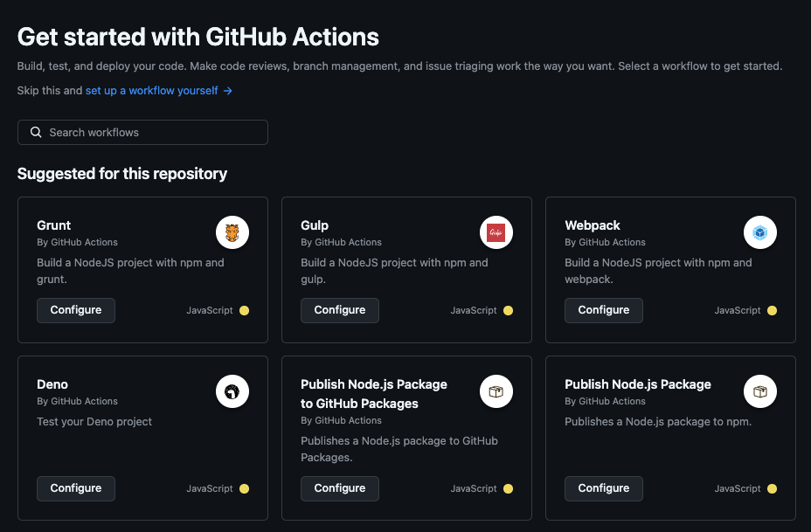Click 'Test your Deno project' description
This screenshot has height=532, width=811.
pos(94,421)
